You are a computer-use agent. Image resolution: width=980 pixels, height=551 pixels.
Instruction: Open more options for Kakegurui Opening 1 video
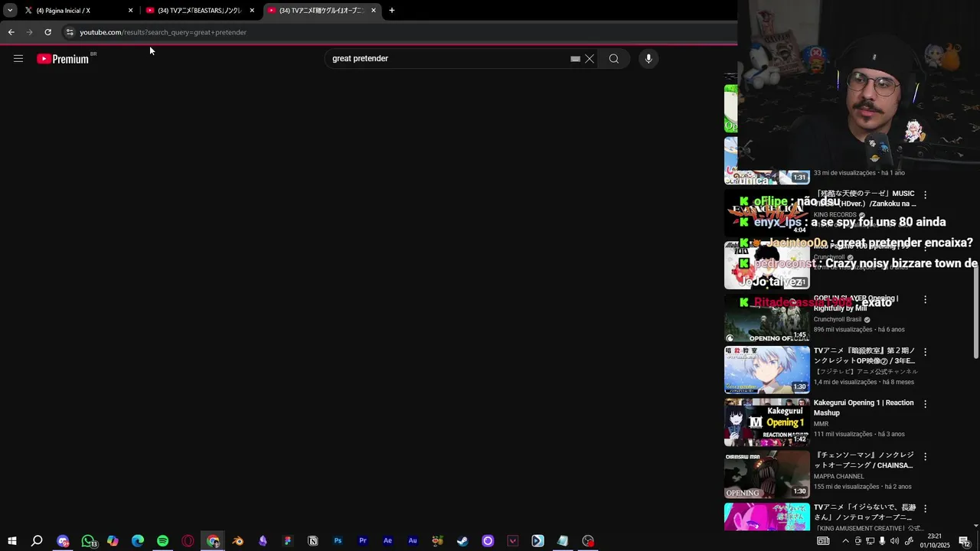pos(925,404)
